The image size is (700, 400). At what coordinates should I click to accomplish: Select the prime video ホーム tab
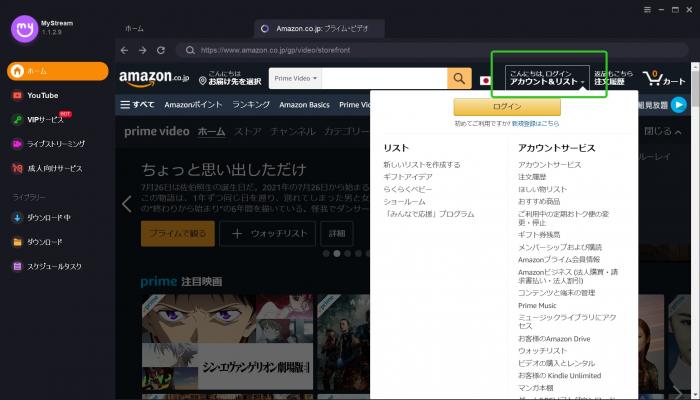tap(211, 131)
